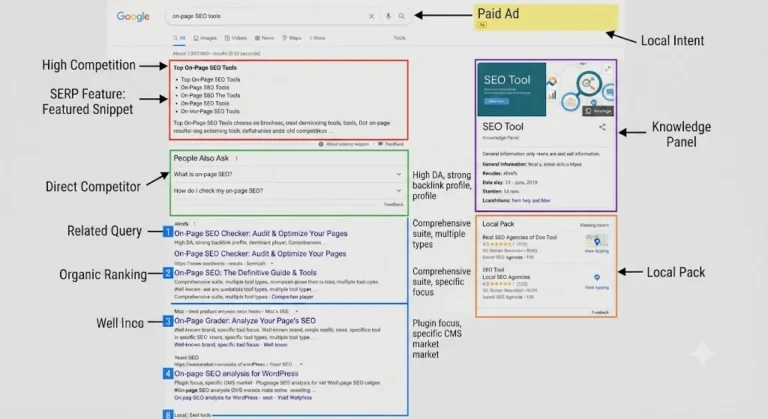Image resolution: width=768 pixels, height=419 pixels.
Task: Start voice search with the microphone icon
Action: coord(388,16)
